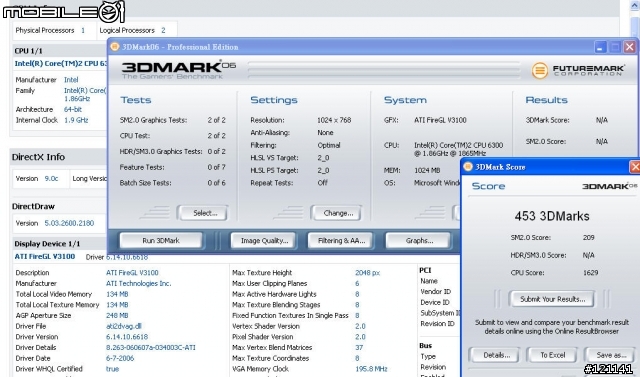The width and height of the screenshot is (640, 377).
Task: Click the CPU 1/1 section header
Action: 29,51
